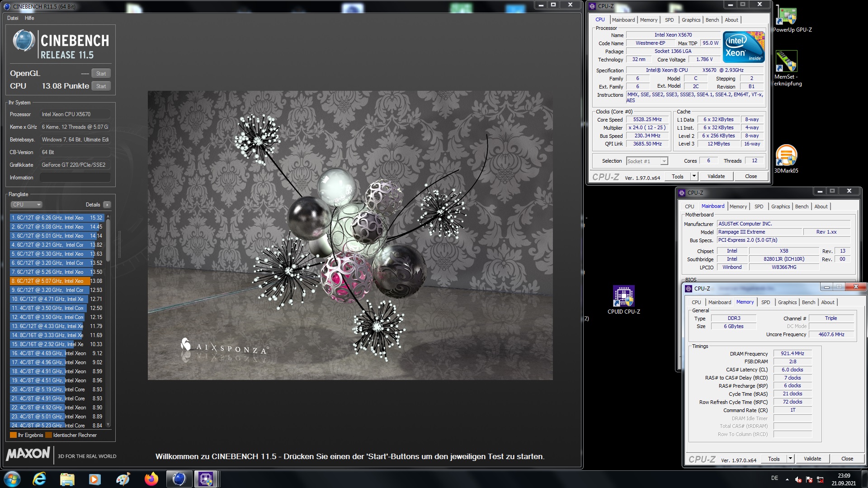Viewport: 868px width, 488px height.
Task: Open SPD tab in Memory CPU-Z window
Action: click(x=765, y=302)
